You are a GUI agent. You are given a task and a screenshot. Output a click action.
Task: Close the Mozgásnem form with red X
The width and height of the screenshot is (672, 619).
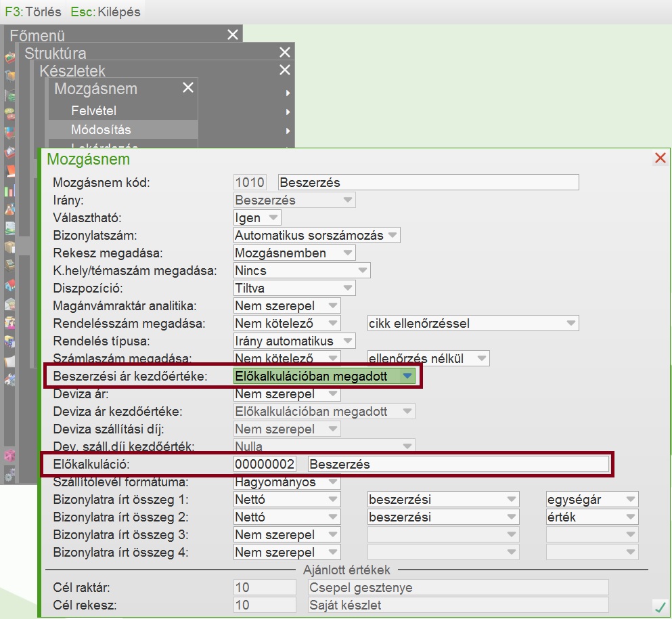660,158
